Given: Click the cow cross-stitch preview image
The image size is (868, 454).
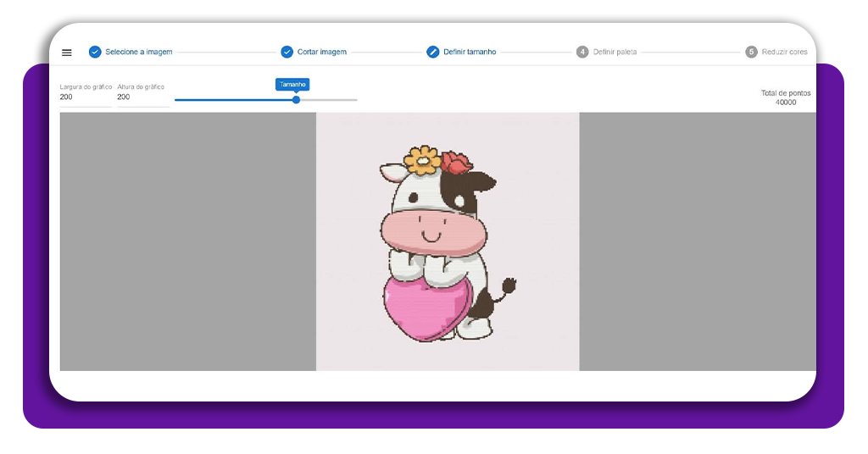Looking at the screenshot, I should (448, 241).
